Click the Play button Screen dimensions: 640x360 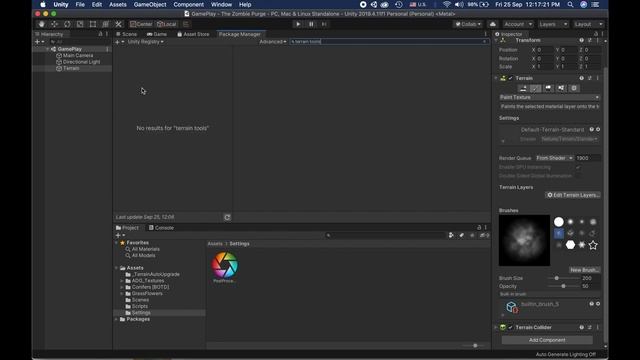(x=298, y=24)
